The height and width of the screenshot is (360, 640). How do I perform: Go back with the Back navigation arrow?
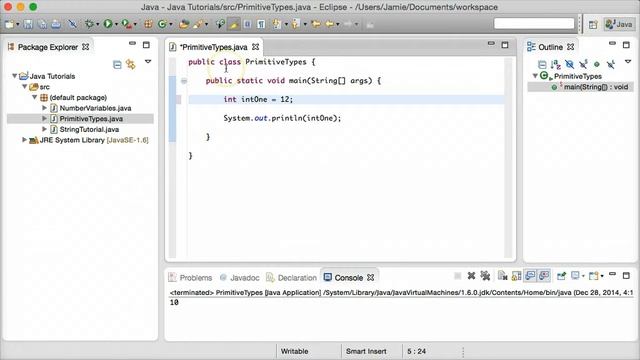coord(329,24)
